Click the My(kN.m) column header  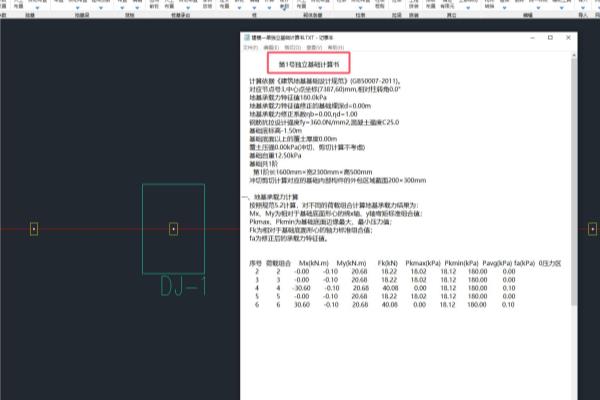(x=351, y=263)
